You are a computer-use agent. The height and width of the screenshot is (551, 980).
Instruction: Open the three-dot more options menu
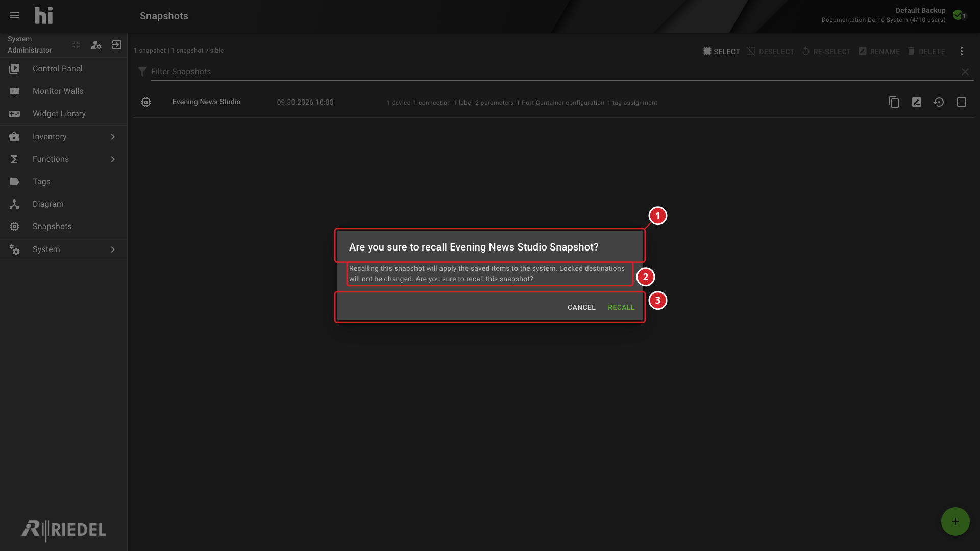point(962,51)
